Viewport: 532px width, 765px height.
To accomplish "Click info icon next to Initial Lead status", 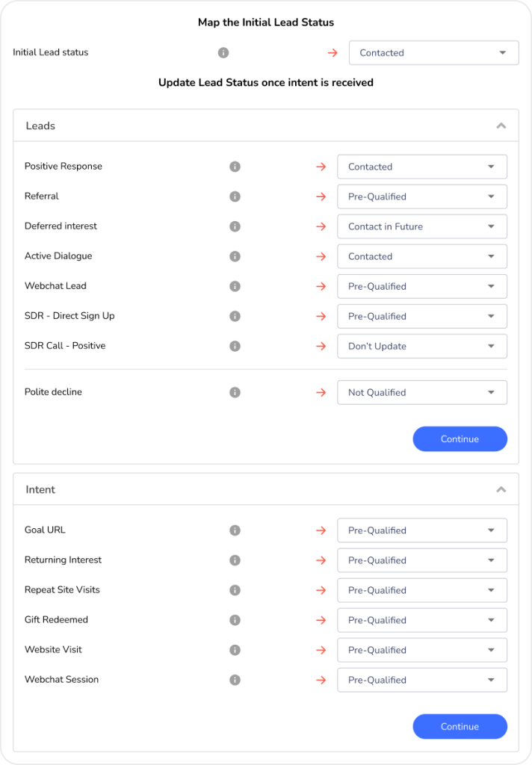I will pyautogui.click(x=223, y=53).
